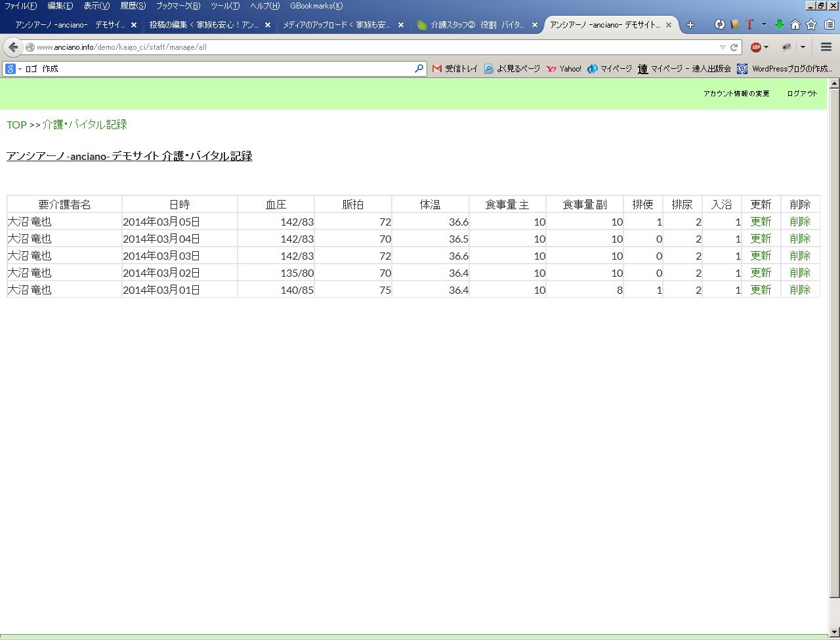The image size is (840, 640).
Task: Bookmark this page with the star icon
Action: pos(811,25)
